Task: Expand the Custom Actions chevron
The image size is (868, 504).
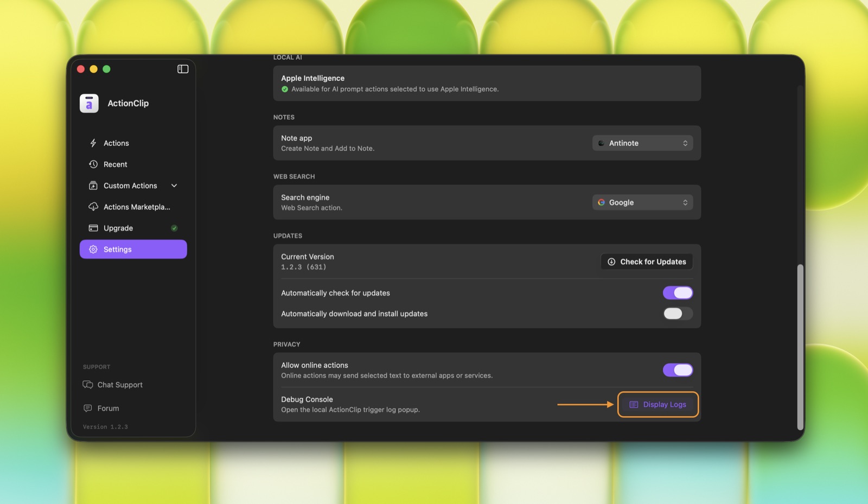Action: (174, 186)
